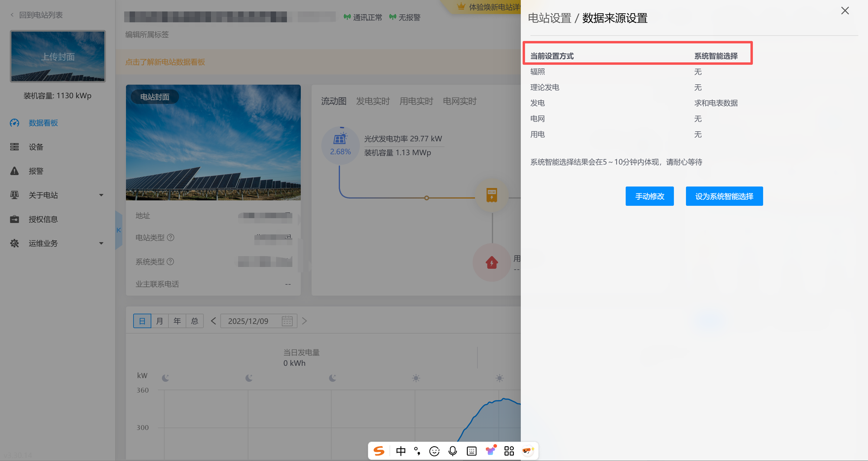Select the 年 time range toggle

[x=177, y=321]
